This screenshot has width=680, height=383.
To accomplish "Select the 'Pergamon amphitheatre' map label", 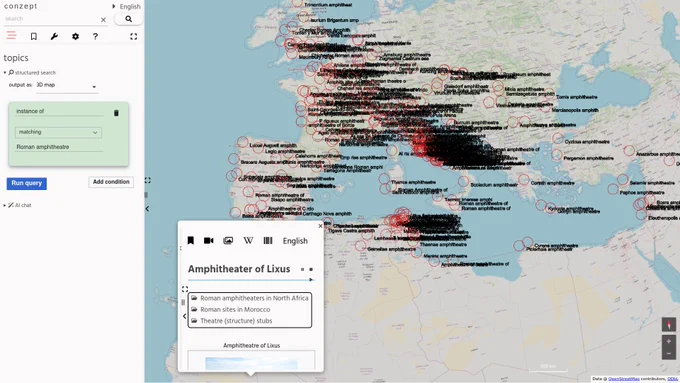I will point(588,158).
